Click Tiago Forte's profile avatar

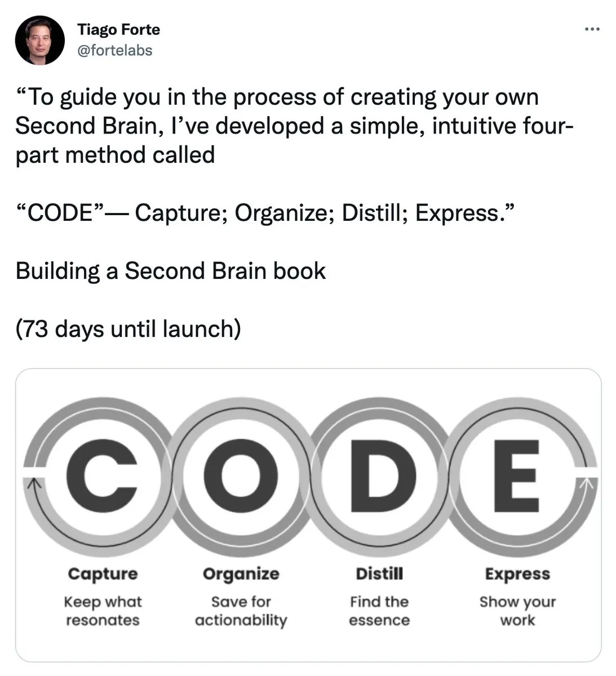[x=39, y=41]
